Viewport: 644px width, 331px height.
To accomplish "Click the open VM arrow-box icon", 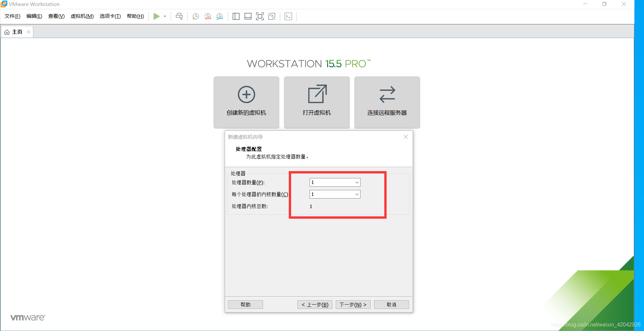I will (317, 94).
